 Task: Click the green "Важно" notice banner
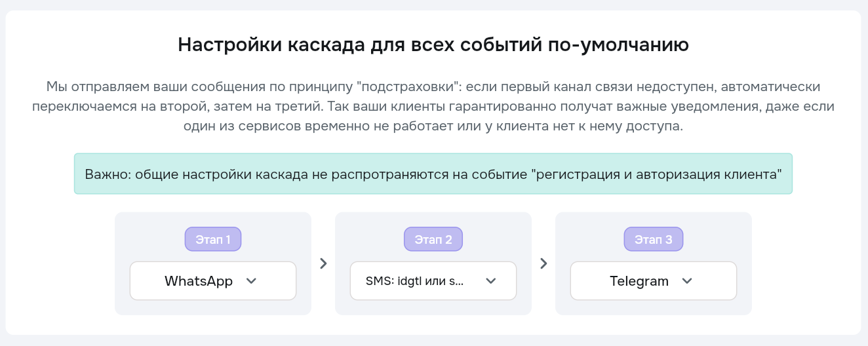tap(433, 174)
